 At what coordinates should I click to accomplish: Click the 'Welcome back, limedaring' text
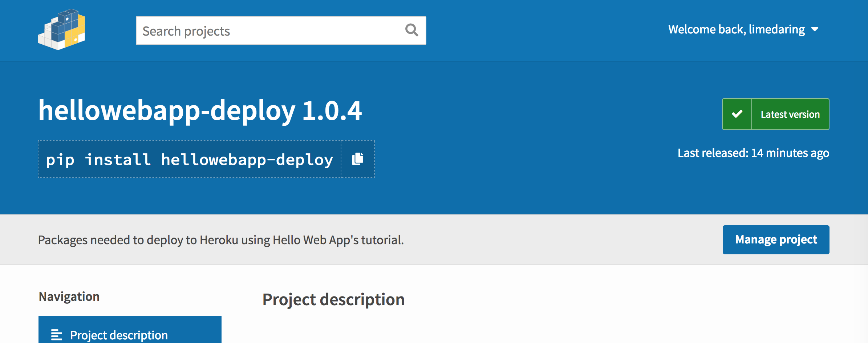pyautogui.click(x=737, y=29)
